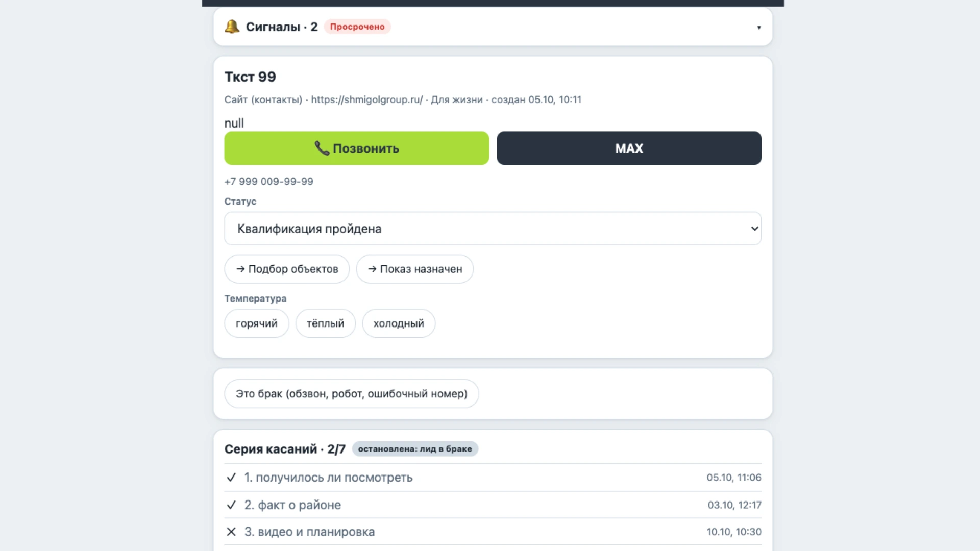
Task: Select touch row 3. видео и планировка
Action: pos(493,532)
